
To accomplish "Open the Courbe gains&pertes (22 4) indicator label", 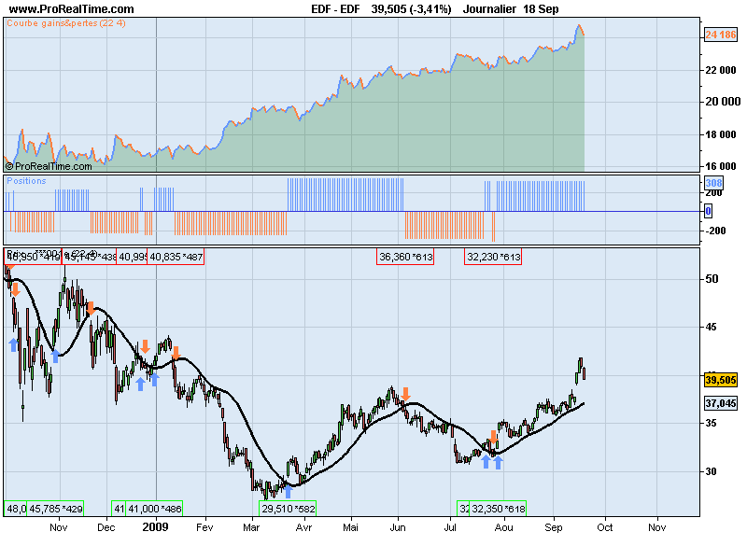I will click(66, 23).
